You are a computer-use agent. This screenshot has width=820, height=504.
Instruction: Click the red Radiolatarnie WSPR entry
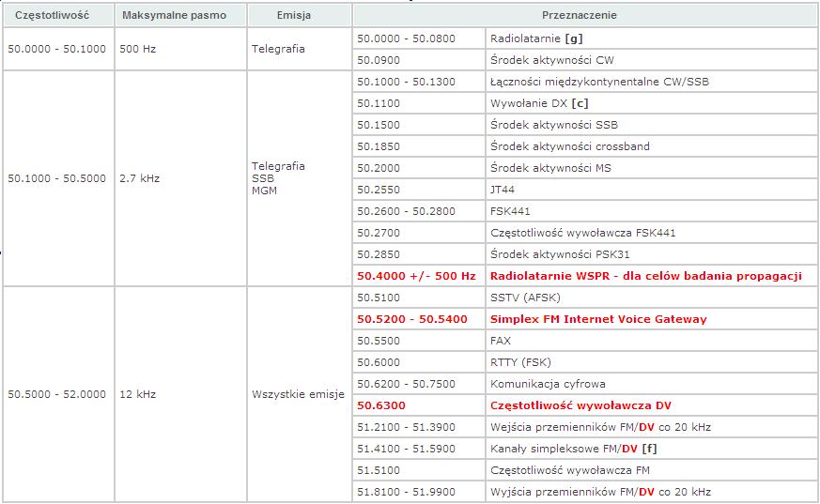pyautogui.click(x=645, y=276)
